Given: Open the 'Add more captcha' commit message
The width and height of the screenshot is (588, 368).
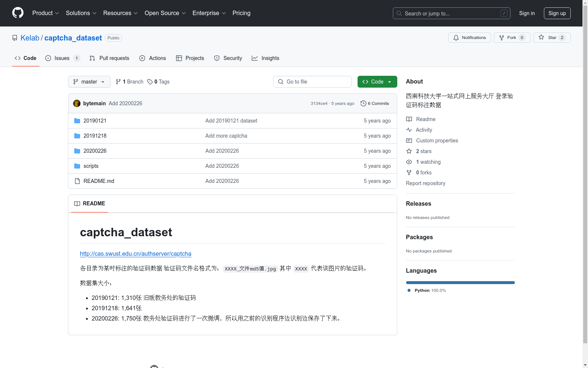Looking at the screenshot, I should (x=226, y=136).
